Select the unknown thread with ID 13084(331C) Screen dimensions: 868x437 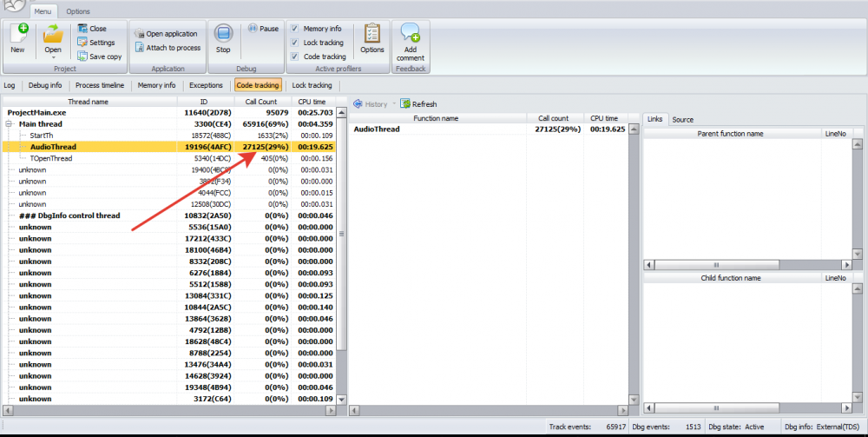(x=170, y=295)
